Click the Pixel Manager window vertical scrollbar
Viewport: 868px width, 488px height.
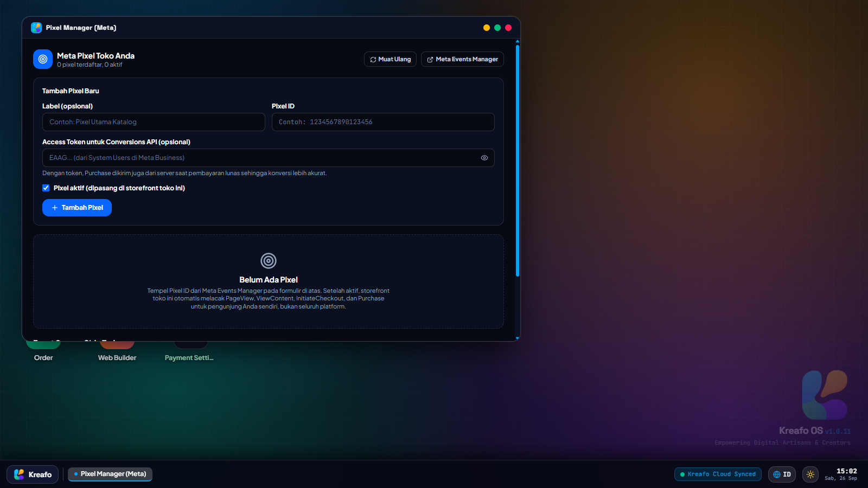(x=518, y=160)
